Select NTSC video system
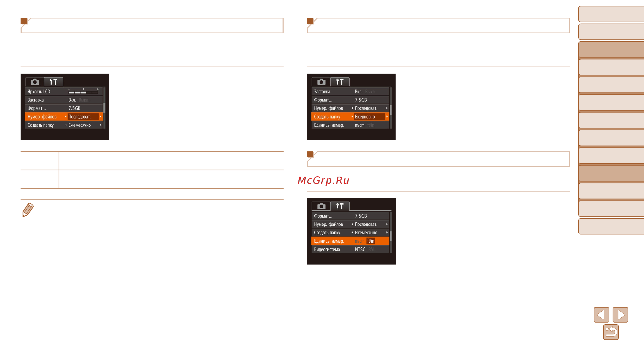Viewport: 644px width, 360px height. click(360, 249)
